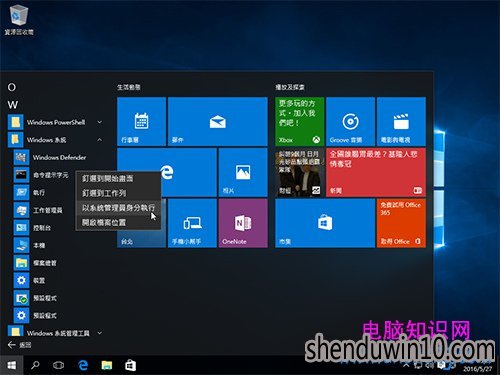Open the 行事曆 calendar tile

141,121
